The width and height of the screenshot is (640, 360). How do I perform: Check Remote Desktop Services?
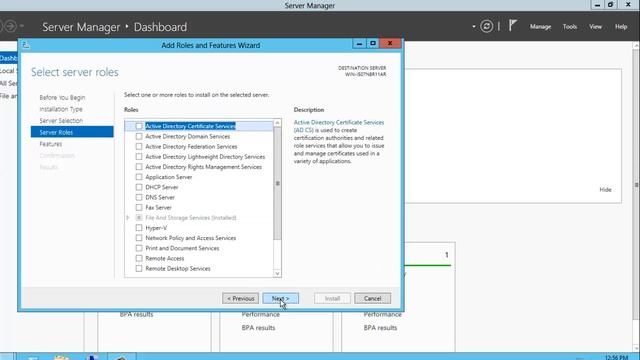pos(139,269)
